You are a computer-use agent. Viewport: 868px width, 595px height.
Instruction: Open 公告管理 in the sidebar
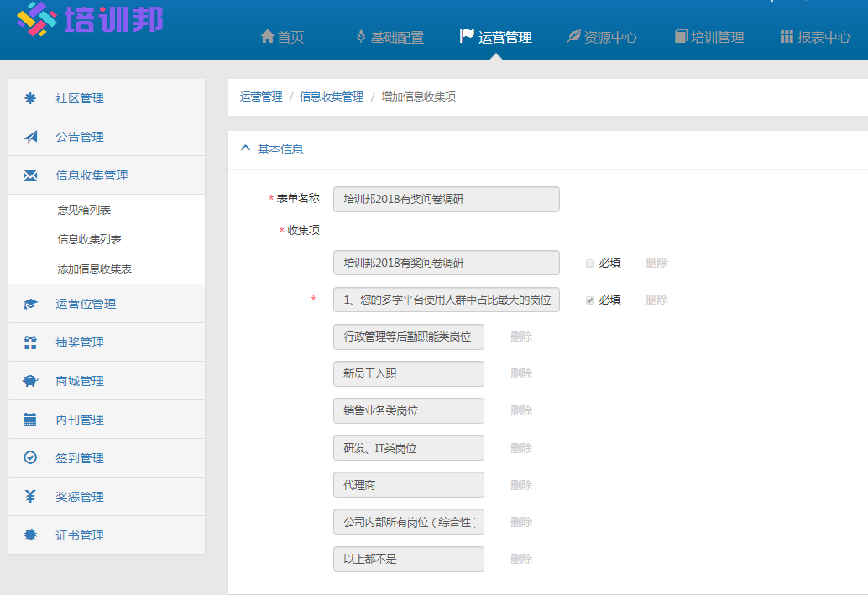[x=107, y=137]
